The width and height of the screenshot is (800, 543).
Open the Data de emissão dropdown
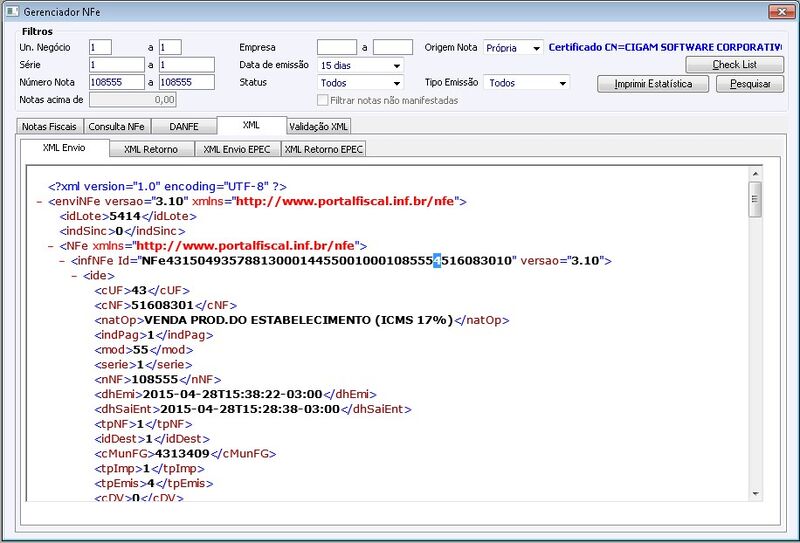click(x=361, y=65)
